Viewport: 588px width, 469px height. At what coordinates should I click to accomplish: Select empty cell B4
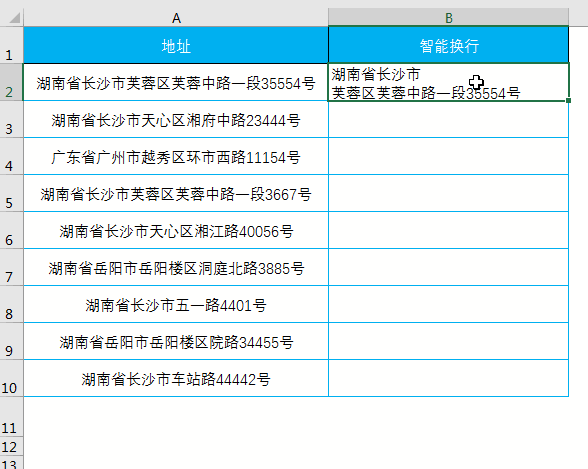click(x=448, y=156)
